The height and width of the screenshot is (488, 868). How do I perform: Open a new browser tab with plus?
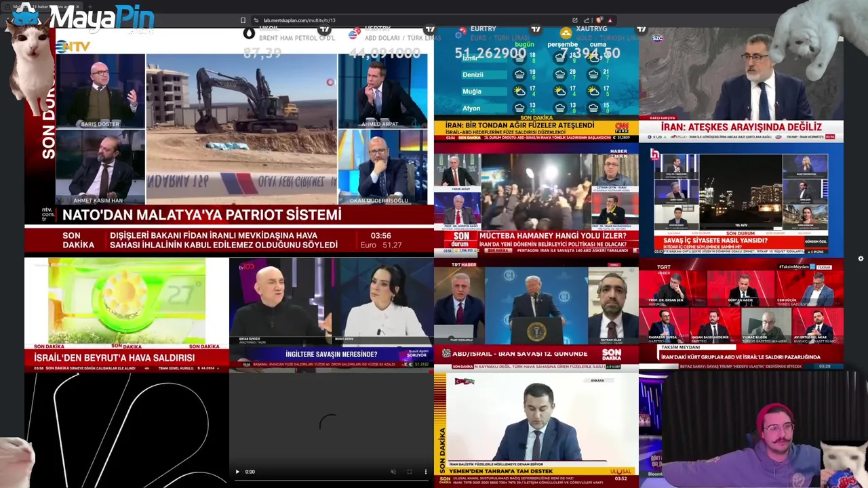click(90, 7)
